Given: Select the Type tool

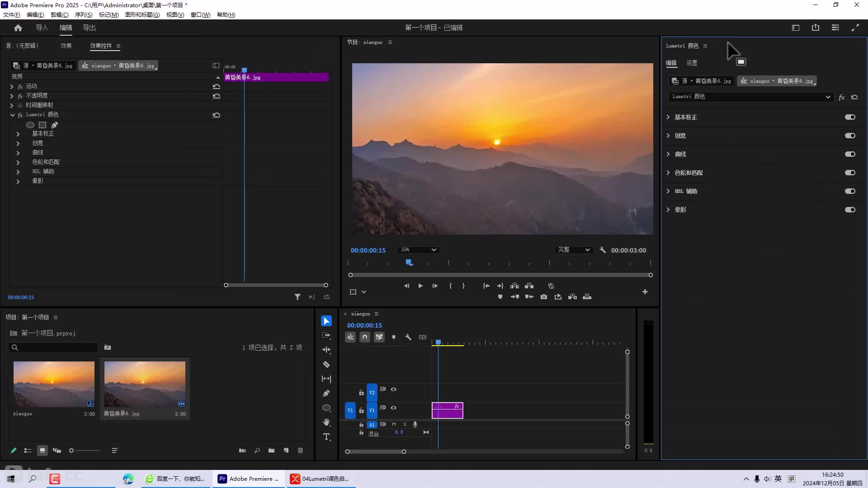Looking at the screenshot, I should (x=326, y=436).
